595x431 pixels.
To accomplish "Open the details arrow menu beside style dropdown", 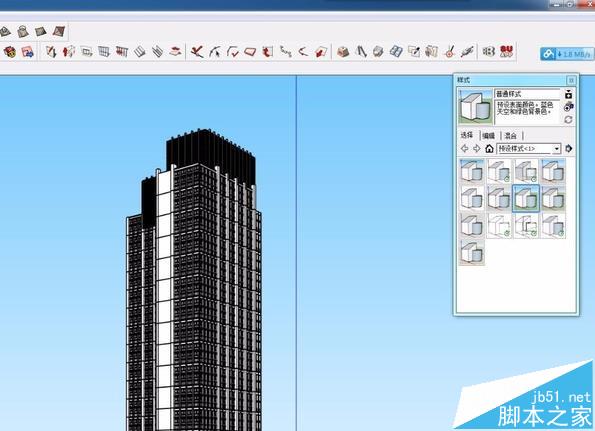I will (x=568, y=149).
